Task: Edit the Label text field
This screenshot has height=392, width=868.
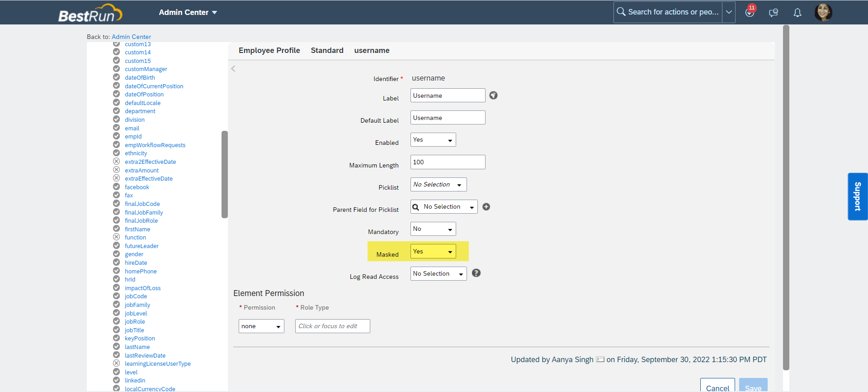Action: [x=448, y=96]
